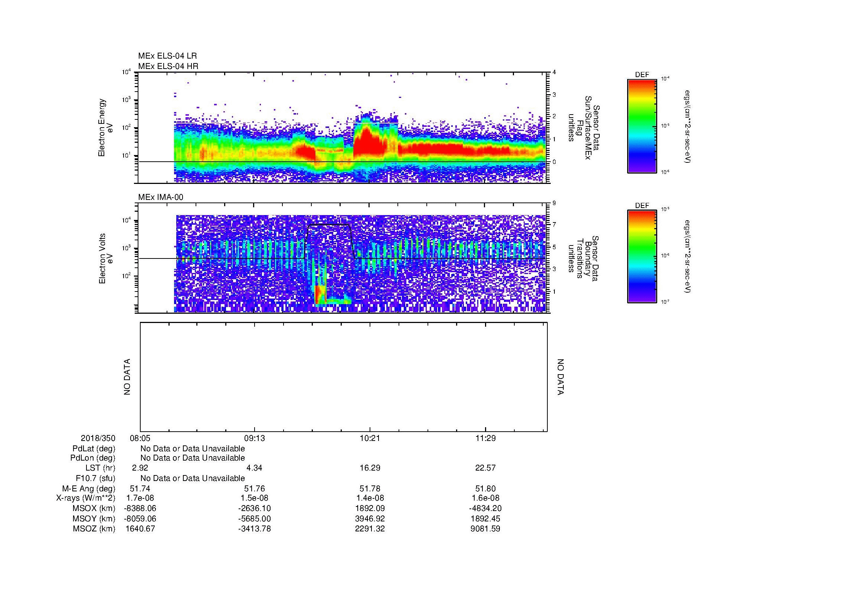Click the MSOZ value '9081.59'
Image resolution: width=868 pixels, height=613 pixels.
pos(485,529)
